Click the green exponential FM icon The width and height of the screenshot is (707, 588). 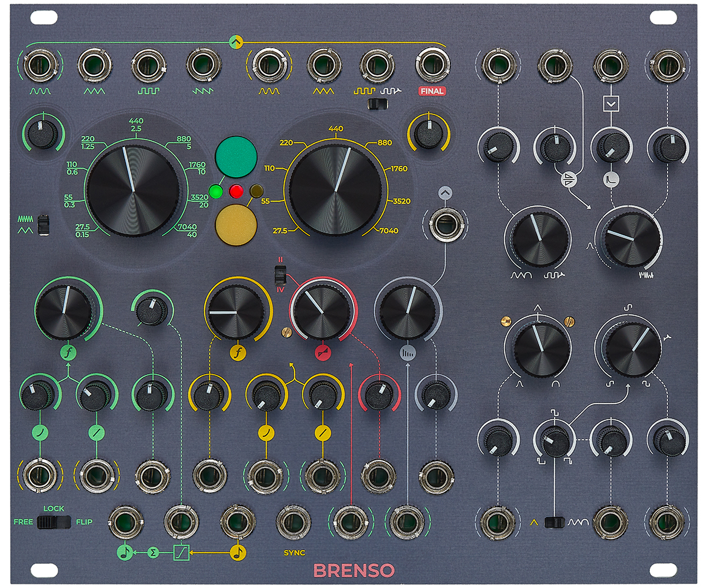pos(41,433)
